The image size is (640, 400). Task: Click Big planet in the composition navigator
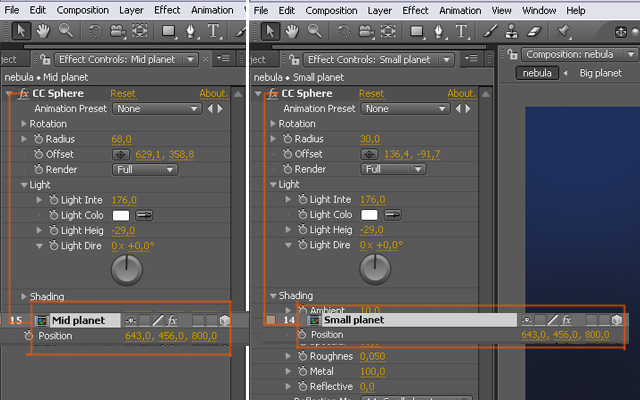600,73
